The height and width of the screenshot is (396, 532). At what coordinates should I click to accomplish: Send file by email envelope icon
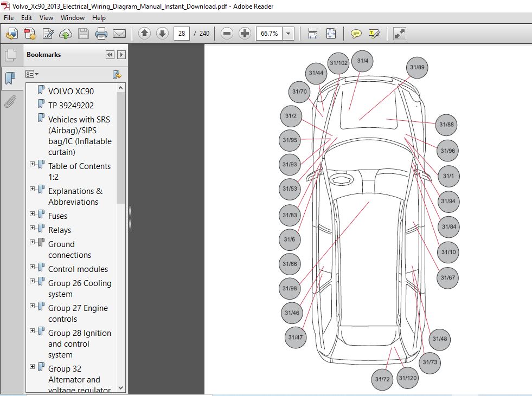[119, 34]
